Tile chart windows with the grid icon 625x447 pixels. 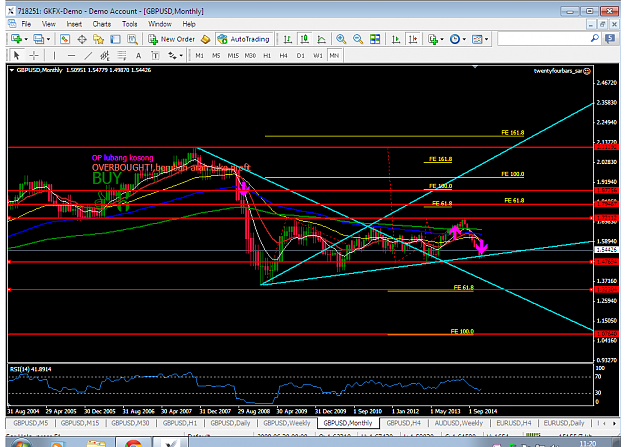coord(375,39)
